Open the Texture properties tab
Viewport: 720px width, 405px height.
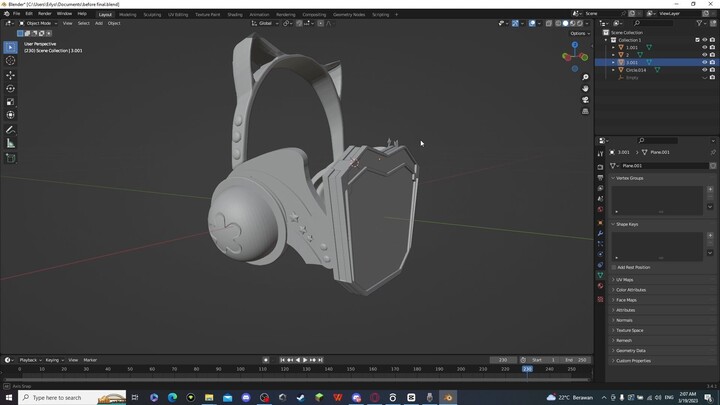[x=600, y=299]
